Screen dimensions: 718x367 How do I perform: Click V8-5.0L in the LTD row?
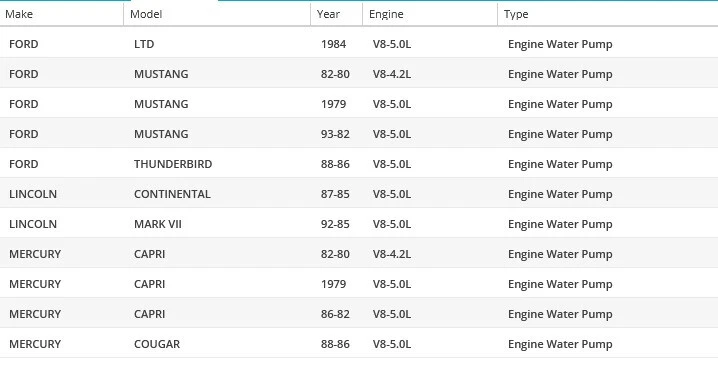pos(392,44)
